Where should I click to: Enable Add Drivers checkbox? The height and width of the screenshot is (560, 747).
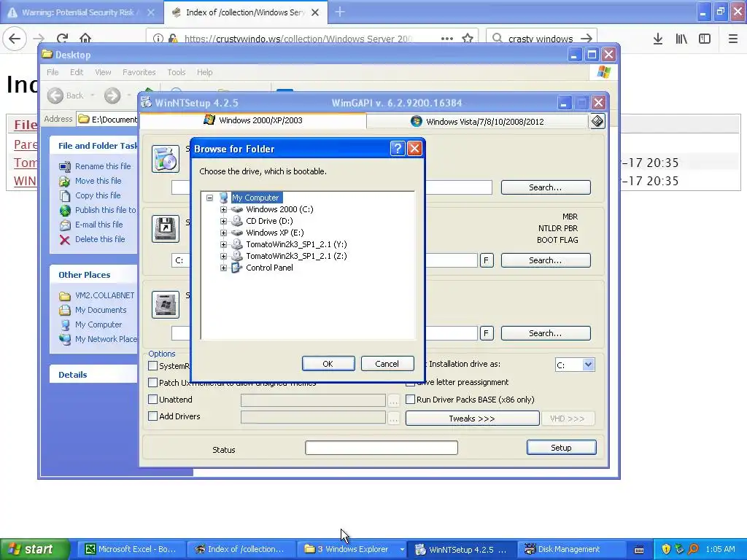(153, 416)
